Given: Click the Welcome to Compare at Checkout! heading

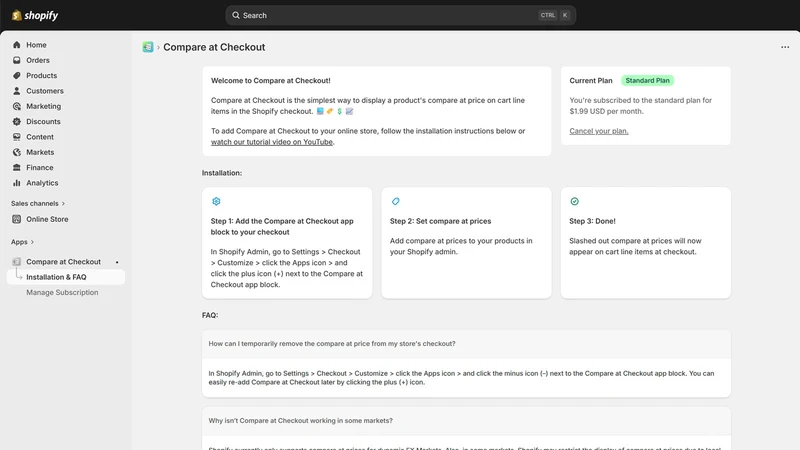Looking at the screenshot, I should pyautogui.click(x=270, y=81).
